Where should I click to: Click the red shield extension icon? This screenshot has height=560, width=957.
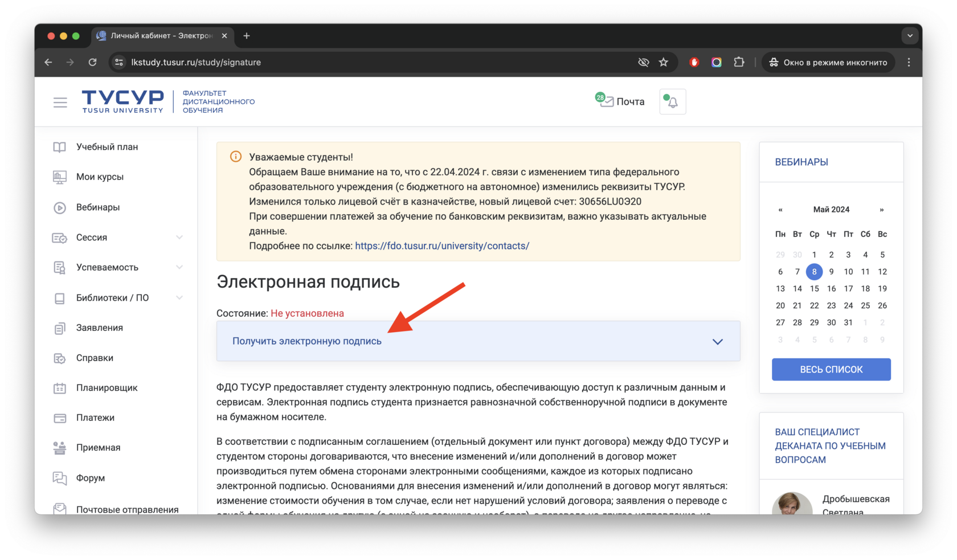(x=694, y=63)
